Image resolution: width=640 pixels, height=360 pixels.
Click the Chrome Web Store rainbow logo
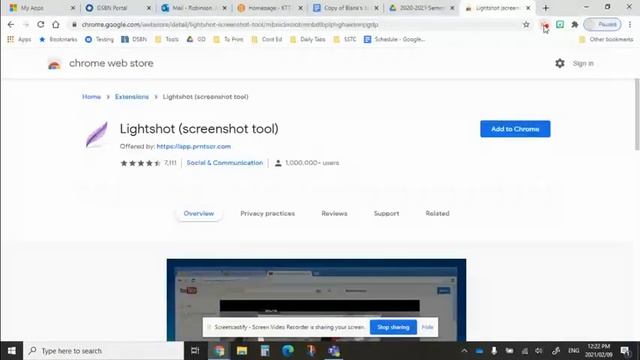54,64
